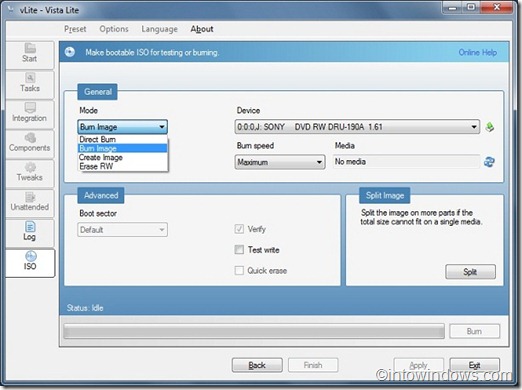522x390 pixels.
Task: Choose Create Image from Mode list
Action: (123, 157)
